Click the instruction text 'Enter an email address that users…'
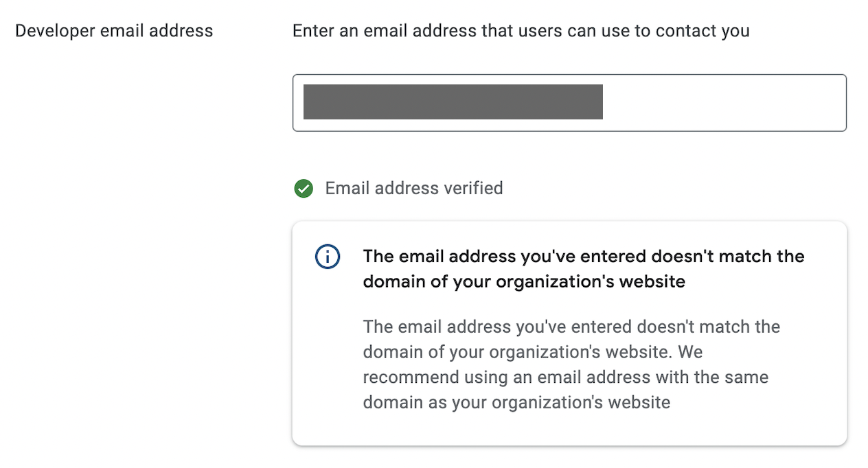The height and width of the screenshot is (468, 868). 521,31
